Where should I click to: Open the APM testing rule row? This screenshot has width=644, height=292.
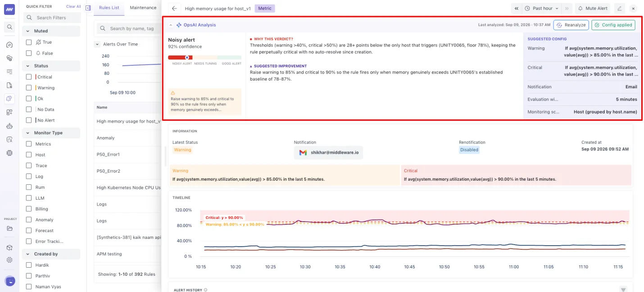128,254
